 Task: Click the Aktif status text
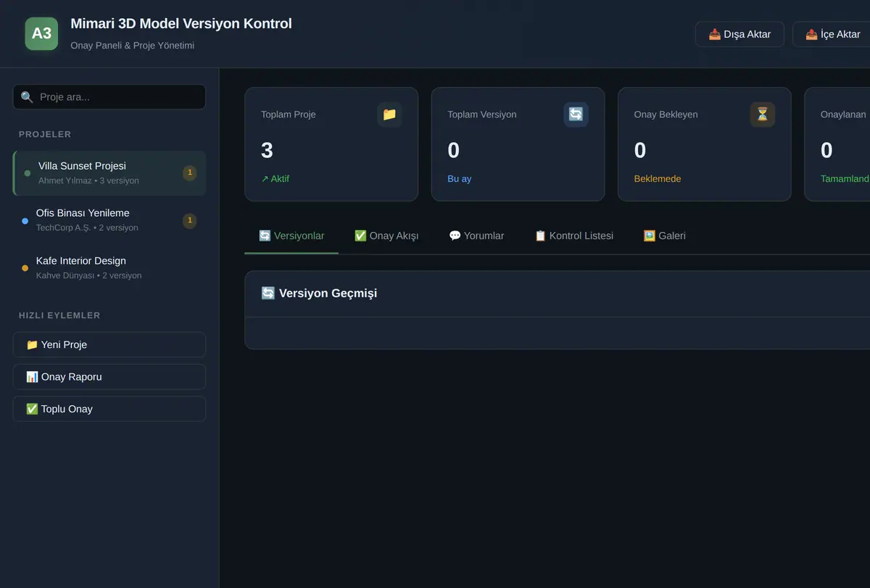pyautogui.click(x=275, y=178)
